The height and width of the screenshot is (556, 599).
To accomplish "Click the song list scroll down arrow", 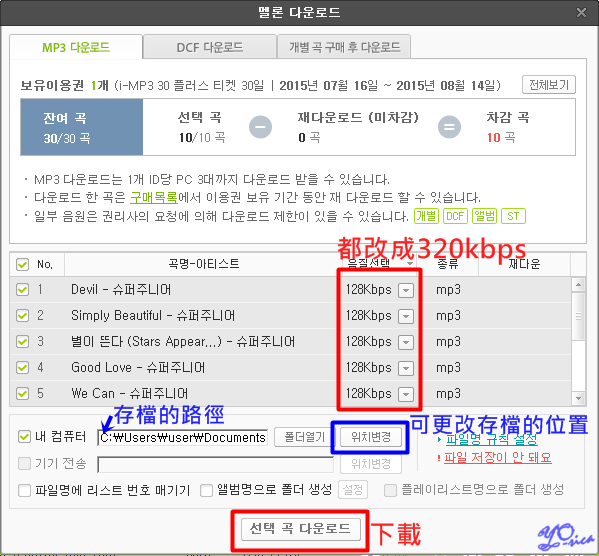I will click(x=578, y=398).
